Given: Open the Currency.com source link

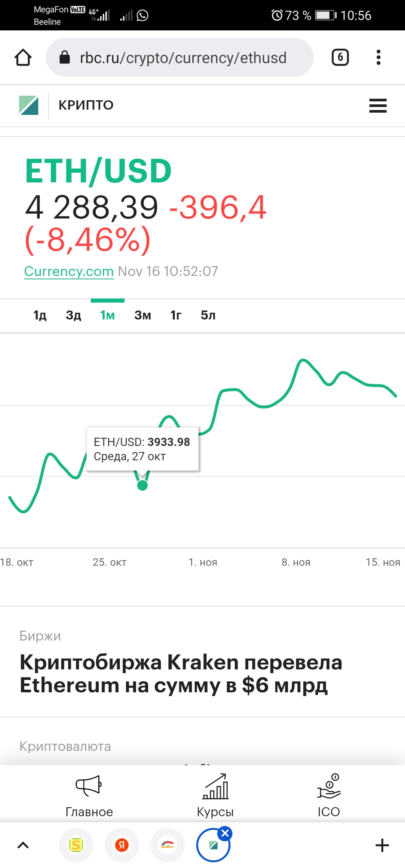Looking at the screenshot, I should (69, 271).
